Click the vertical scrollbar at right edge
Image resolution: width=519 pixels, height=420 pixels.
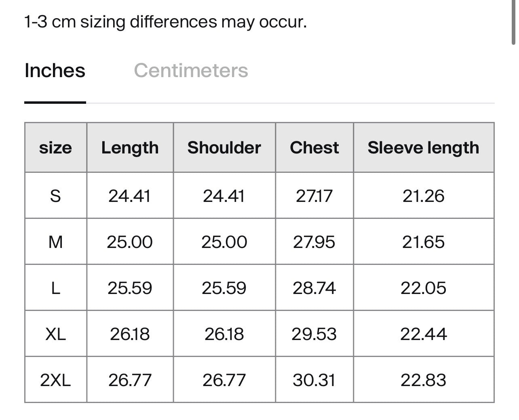[513, 22]
